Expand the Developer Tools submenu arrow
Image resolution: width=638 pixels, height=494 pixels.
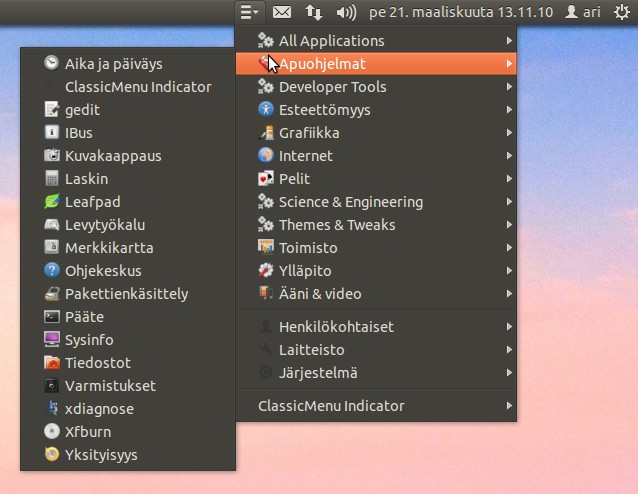click(x=509, y=86)
